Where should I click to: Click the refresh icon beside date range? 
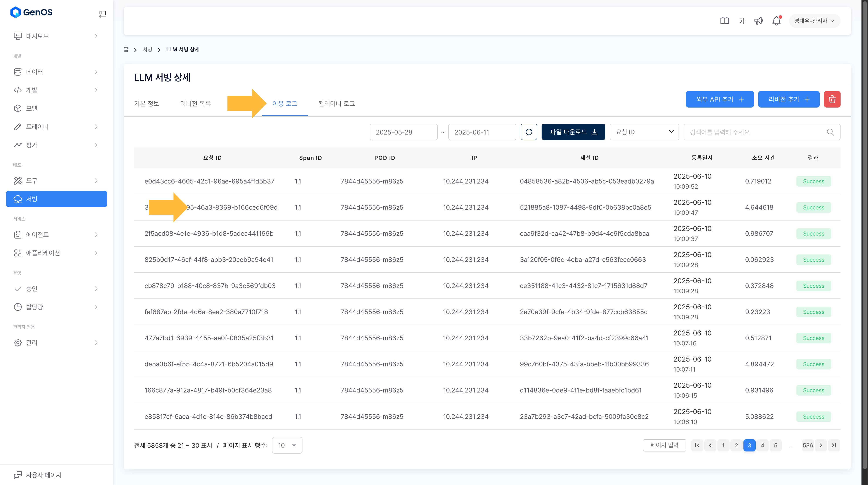click(x=529, y=132)
